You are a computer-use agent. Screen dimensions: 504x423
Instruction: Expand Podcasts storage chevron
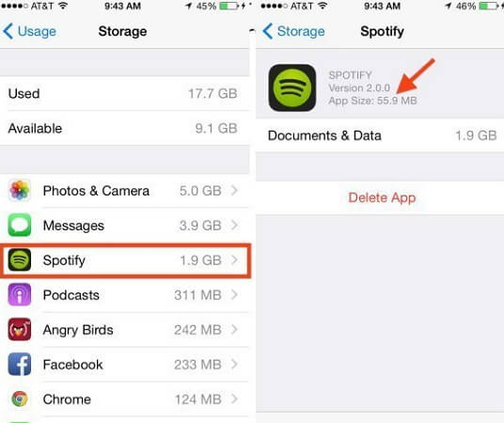(235, 294)
